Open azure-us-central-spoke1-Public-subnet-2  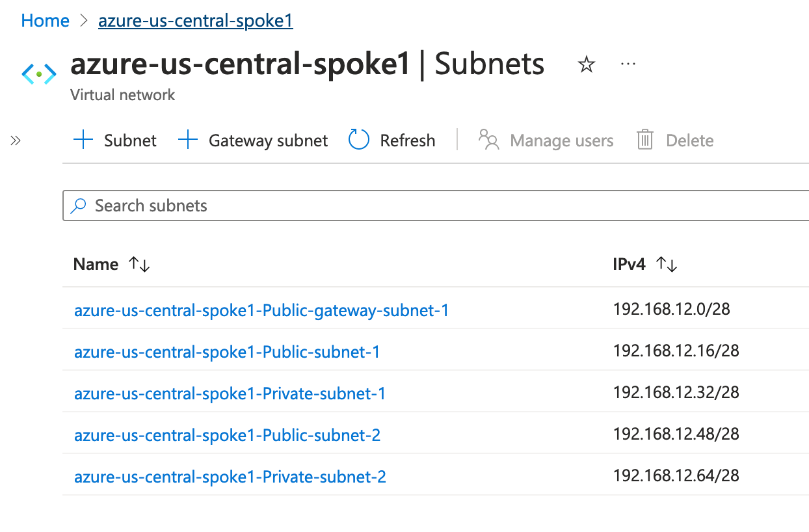227,435
